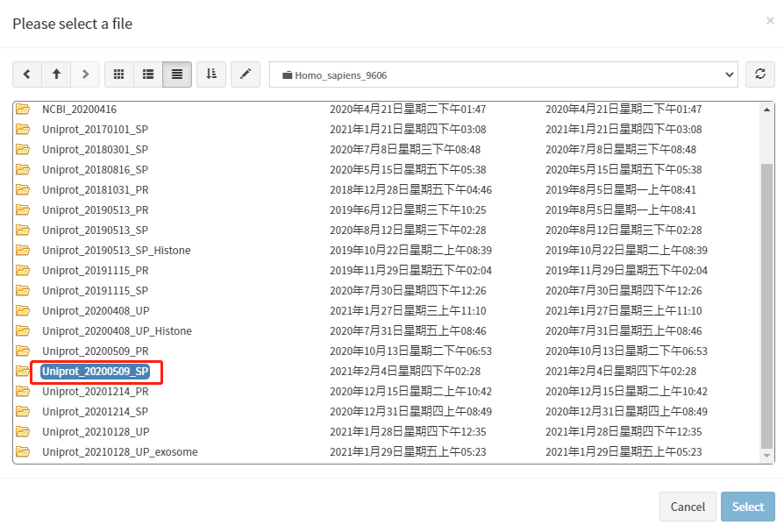Choose the Uniprot_20201214_SP folder
784x532 pixels.
pos(95,412)
